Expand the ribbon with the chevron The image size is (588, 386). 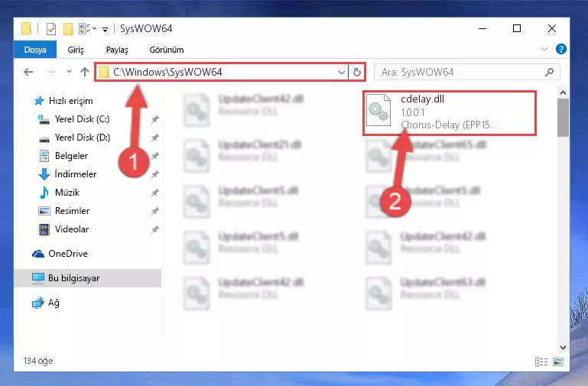pos(544,49)
